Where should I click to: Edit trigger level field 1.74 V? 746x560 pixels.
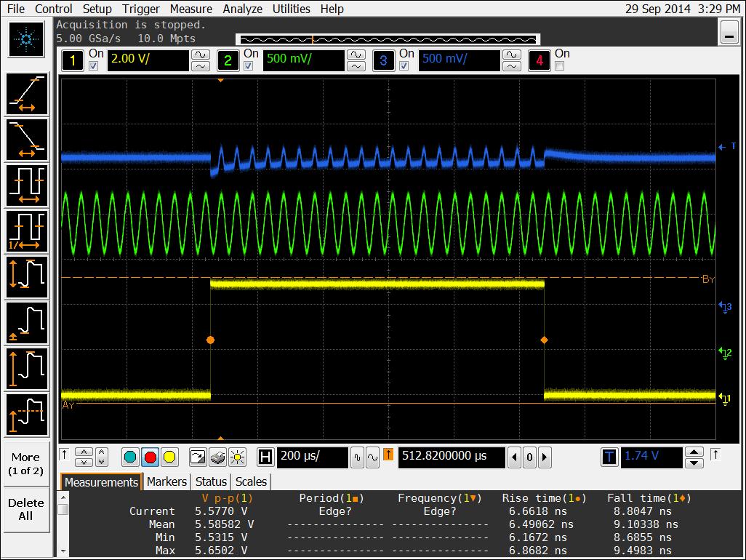(651, 457)
